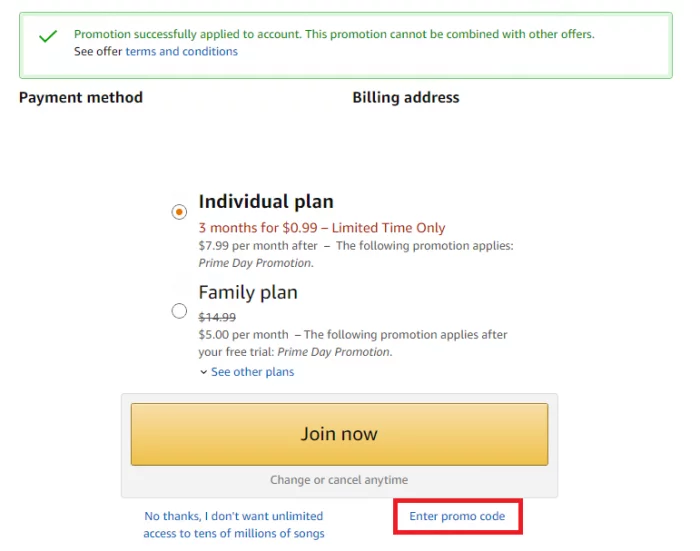Select the Individual plan radio button

(179, 211)
